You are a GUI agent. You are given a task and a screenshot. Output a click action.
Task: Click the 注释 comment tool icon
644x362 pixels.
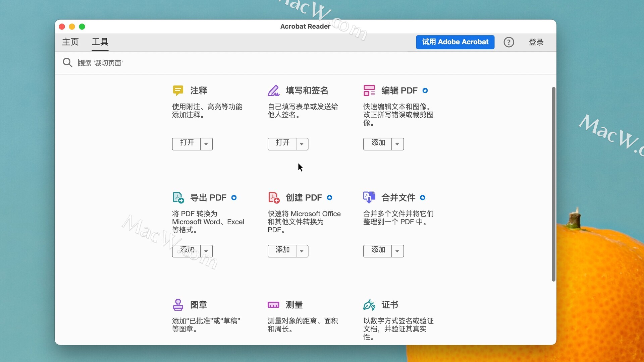178,90
